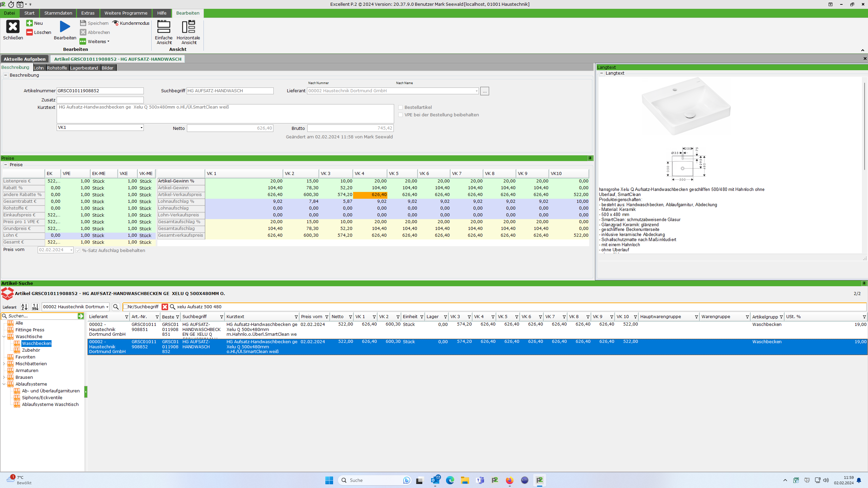Click the red Löschen icon
The image size is (868, 488).
(30, 32)
